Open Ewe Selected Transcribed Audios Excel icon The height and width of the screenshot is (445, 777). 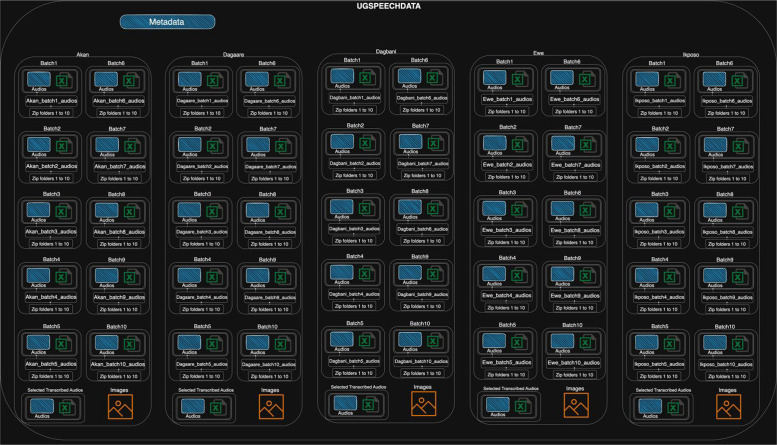pos(523,406)
